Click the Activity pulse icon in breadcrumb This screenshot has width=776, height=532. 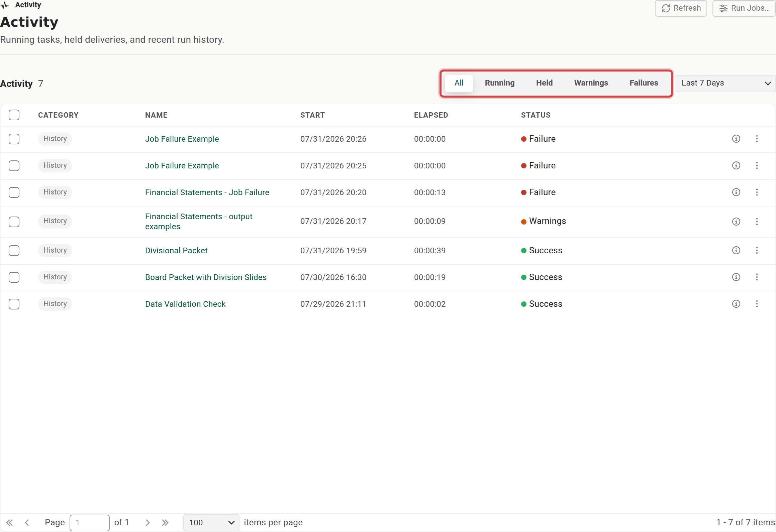pyautogui.click(x=5, y=5)
